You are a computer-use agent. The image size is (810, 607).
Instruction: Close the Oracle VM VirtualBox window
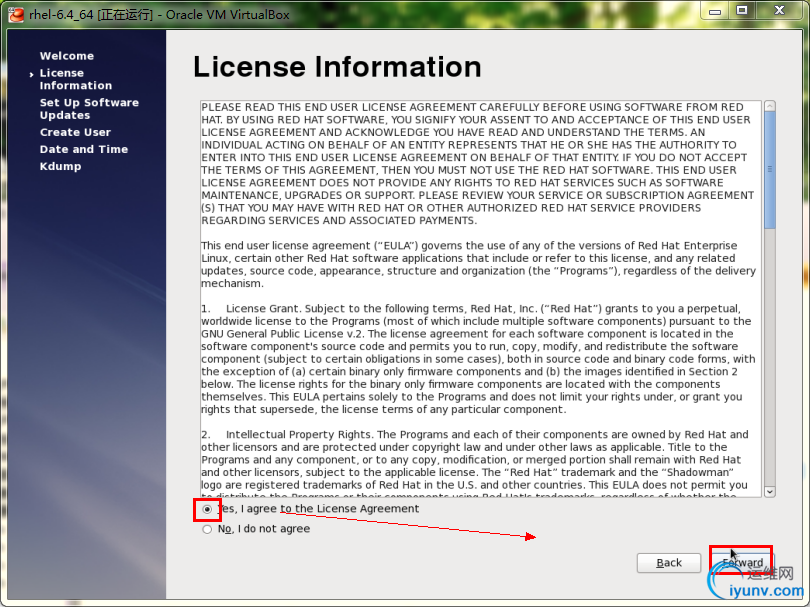[780, 11]
